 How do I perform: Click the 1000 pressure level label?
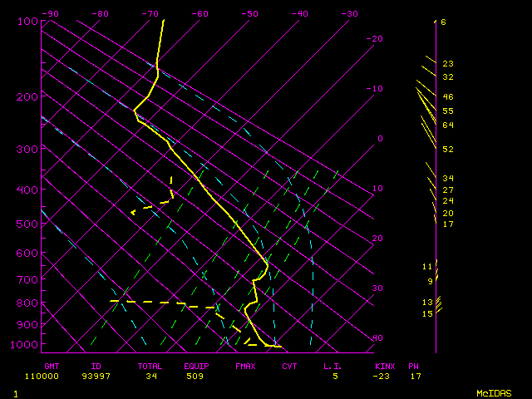tap(27, 344)
